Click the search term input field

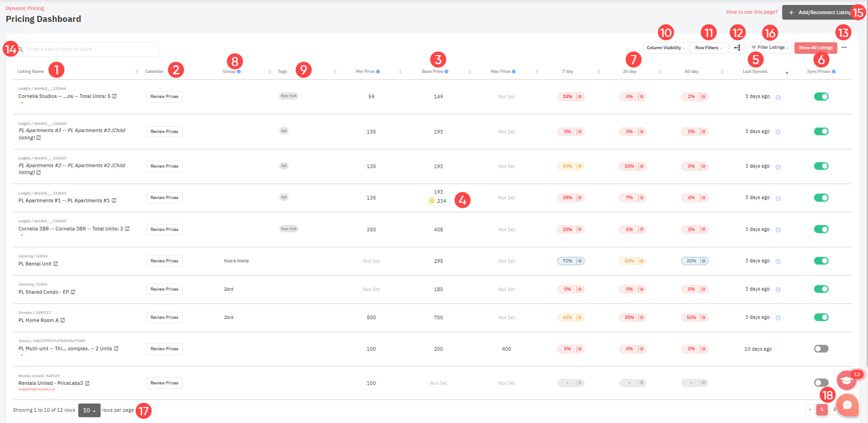tap(87, 49)
